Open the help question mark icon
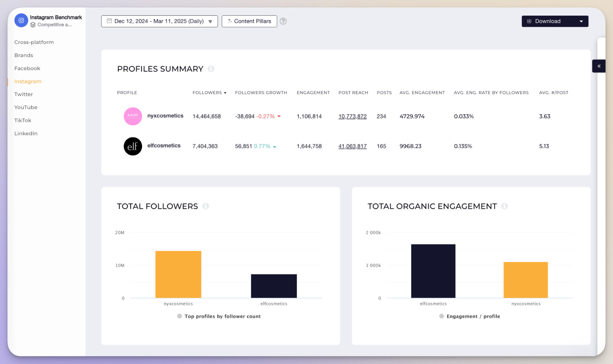This screenshot has height=364, width=613. pos(283,21)
